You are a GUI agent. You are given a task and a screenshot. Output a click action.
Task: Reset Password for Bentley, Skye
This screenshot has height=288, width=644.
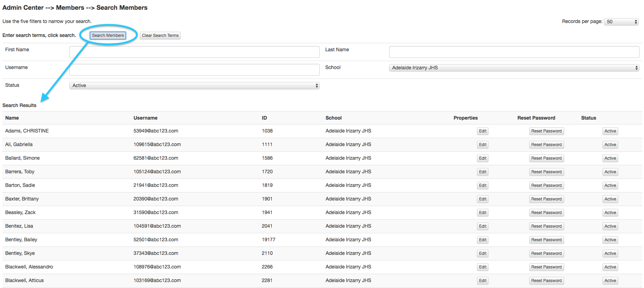click(546, 253)
